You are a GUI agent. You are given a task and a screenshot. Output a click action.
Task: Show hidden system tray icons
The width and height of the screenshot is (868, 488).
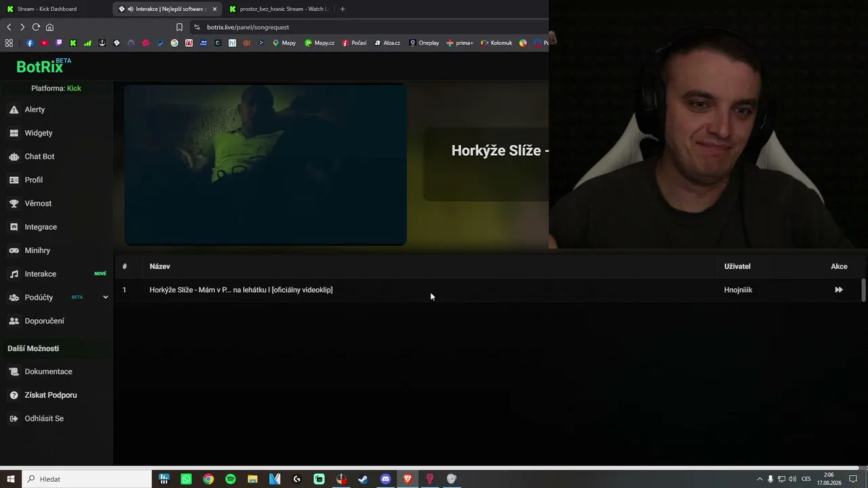(759, 479)
